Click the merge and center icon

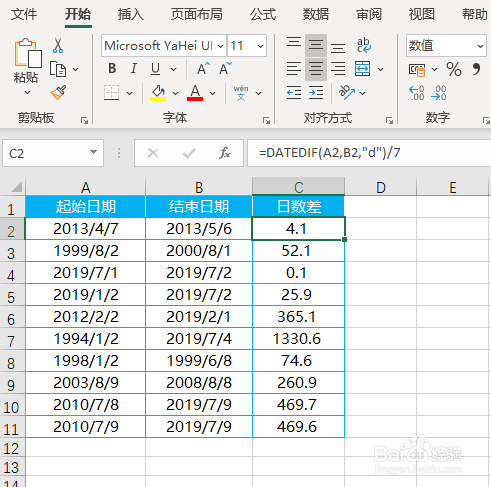point(363,69)
